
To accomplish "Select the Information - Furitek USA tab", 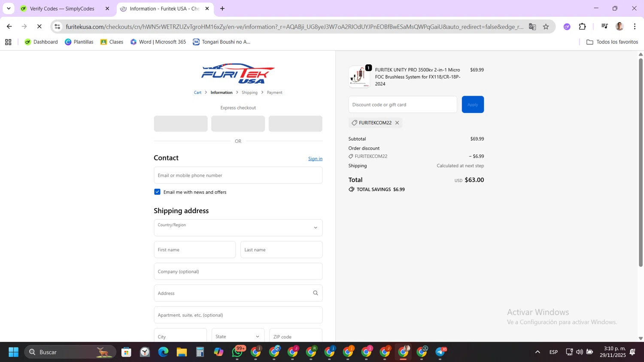I will point(165,9).
